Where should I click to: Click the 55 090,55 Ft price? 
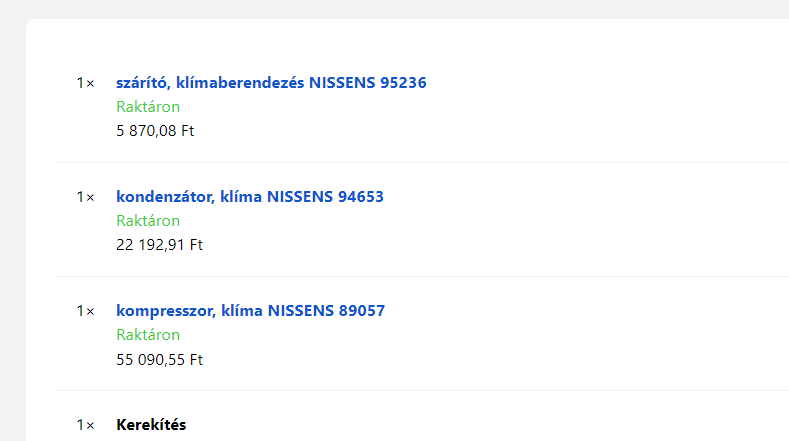[x=159, y=359]
